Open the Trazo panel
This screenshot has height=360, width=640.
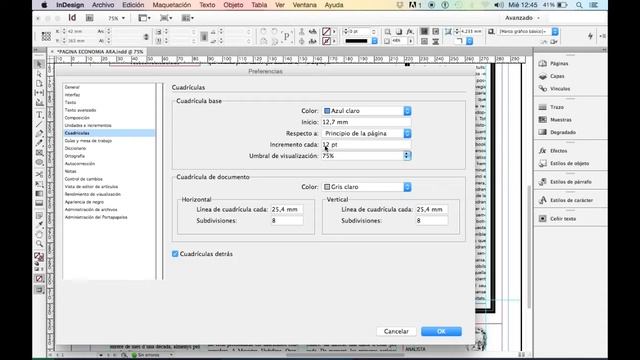551,107
